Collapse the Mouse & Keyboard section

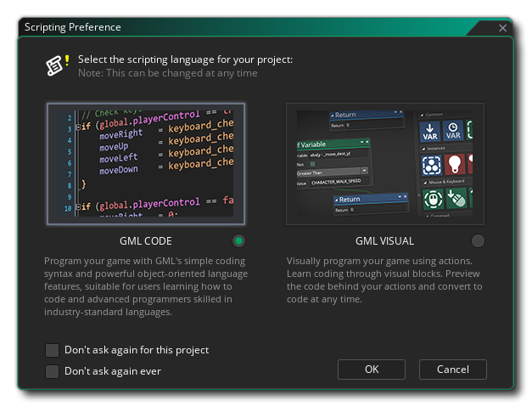click(x=425, y=183)
